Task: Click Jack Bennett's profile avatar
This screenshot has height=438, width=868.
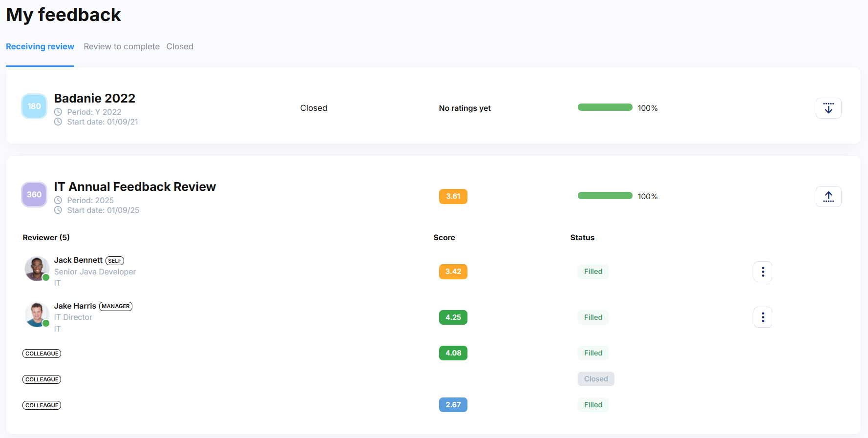Action: click(37, 269)
